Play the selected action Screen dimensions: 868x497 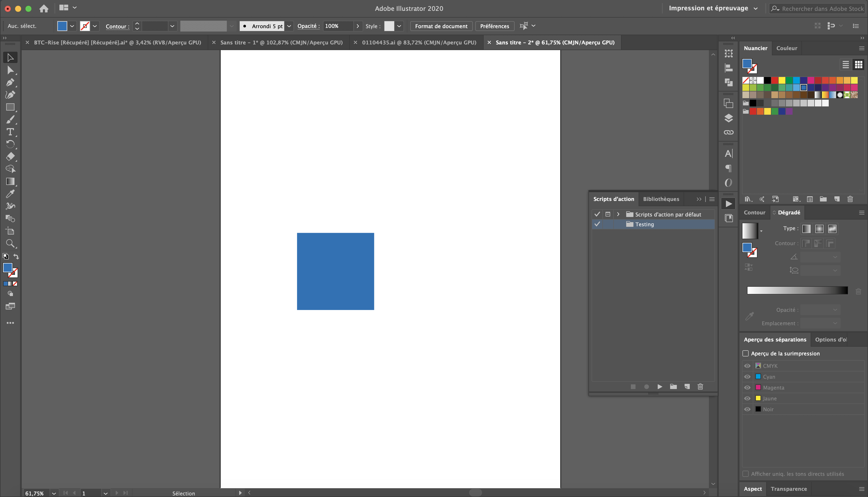[660, 387]
